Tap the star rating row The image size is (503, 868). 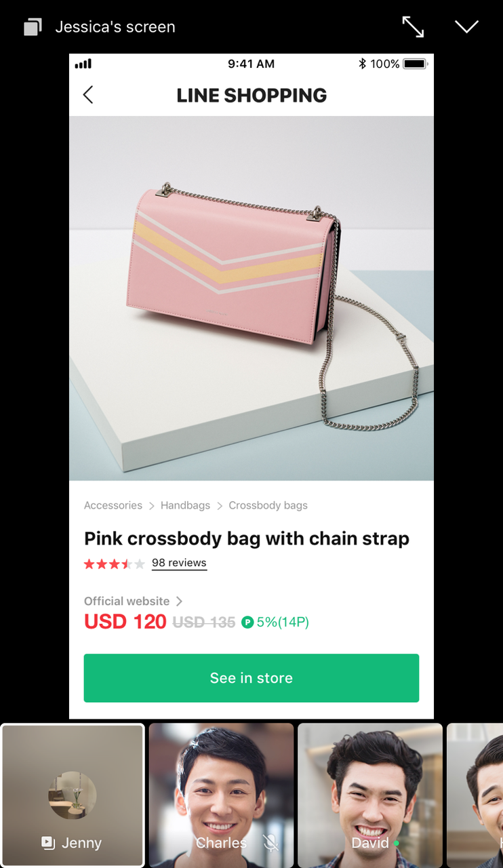point(115,564)
